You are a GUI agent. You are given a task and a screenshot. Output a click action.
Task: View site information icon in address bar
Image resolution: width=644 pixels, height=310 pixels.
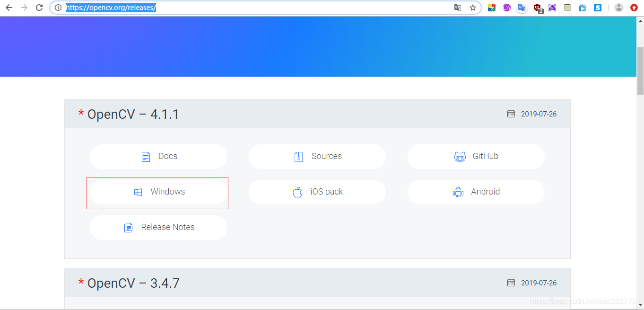tap(58, 8)
